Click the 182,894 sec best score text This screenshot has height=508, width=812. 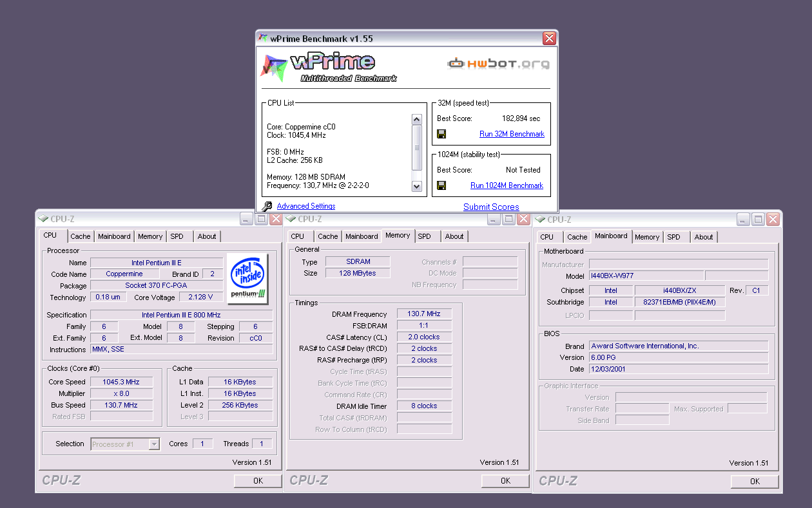[x=521, y=118]
